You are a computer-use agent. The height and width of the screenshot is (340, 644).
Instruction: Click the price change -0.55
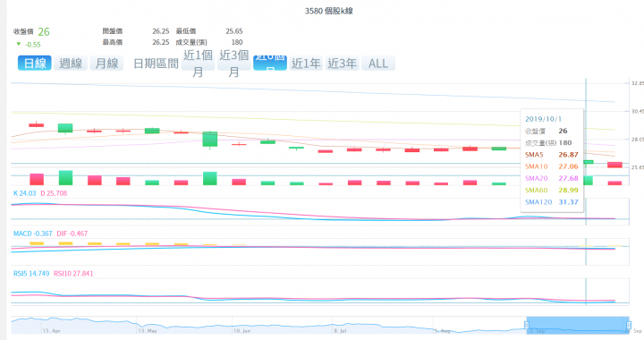tap(32, 45)
